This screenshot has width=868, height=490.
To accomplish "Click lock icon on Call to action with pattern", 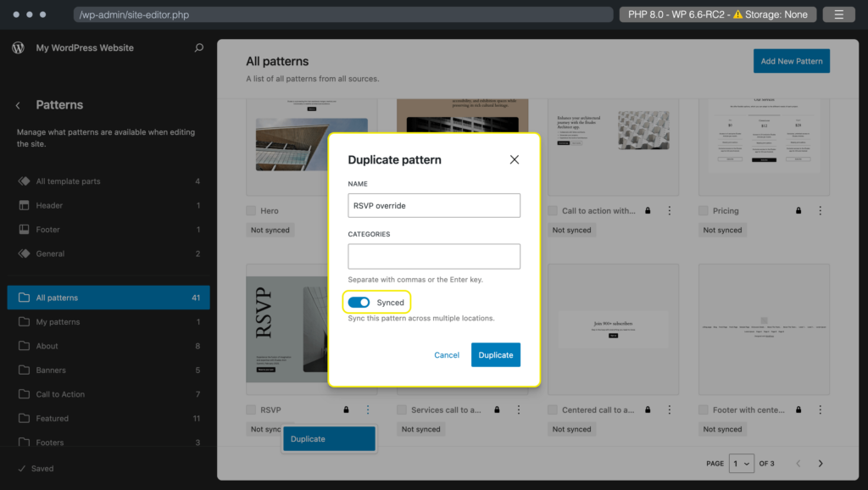I will (648, 210).
